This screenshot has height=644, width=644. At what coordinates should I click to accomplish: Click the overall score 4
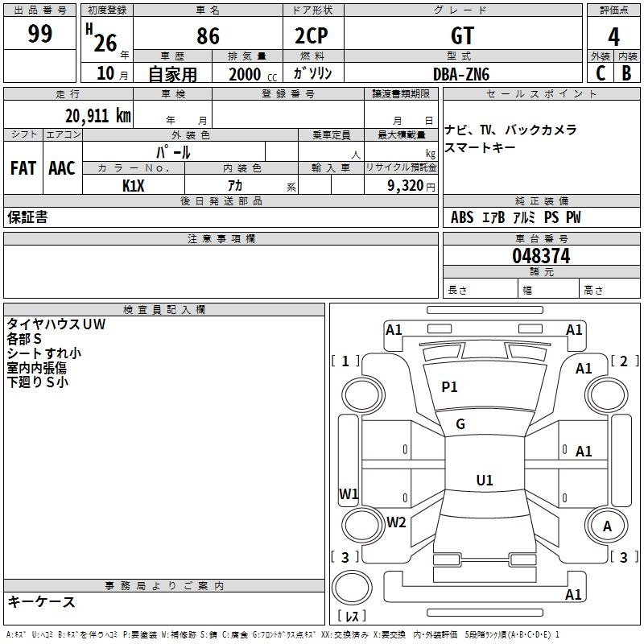tap(613, 36)
